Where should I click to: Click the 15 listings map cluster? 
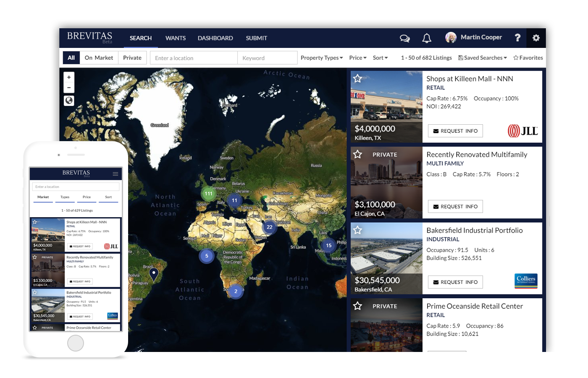pyautogui.click(x=328, y=246)
